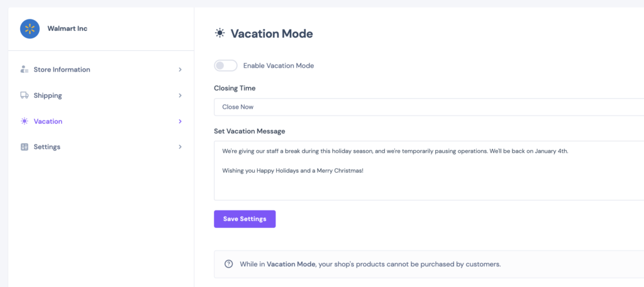Click the Shipping truck icon
This screenshot has height=287, width=644.
pyautogui.click(x=25, y=95)
